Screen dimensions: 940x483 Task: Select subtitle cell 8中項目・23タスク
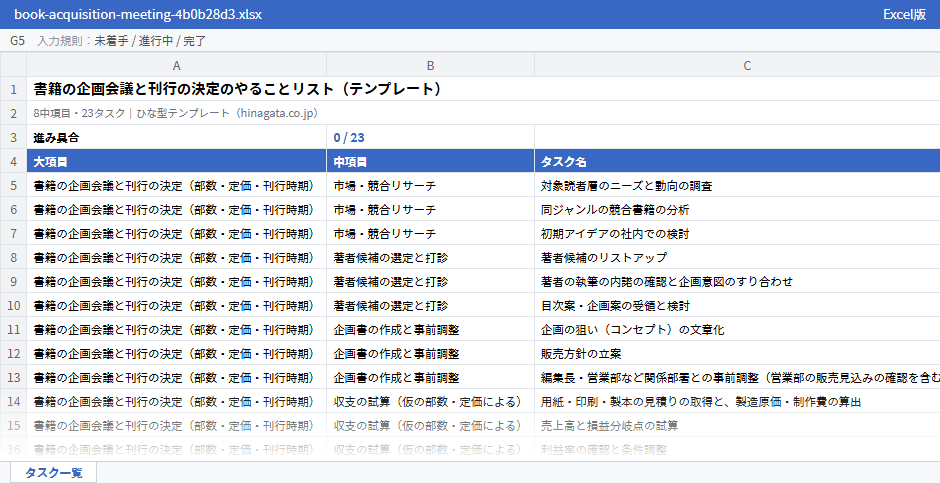483,113
